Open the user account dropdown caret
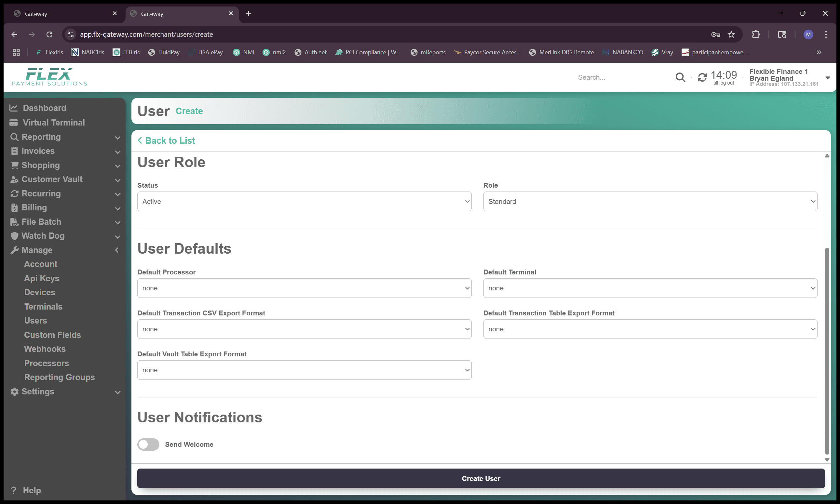This screenshot has height=504, width=840. (x=828, y=78)
